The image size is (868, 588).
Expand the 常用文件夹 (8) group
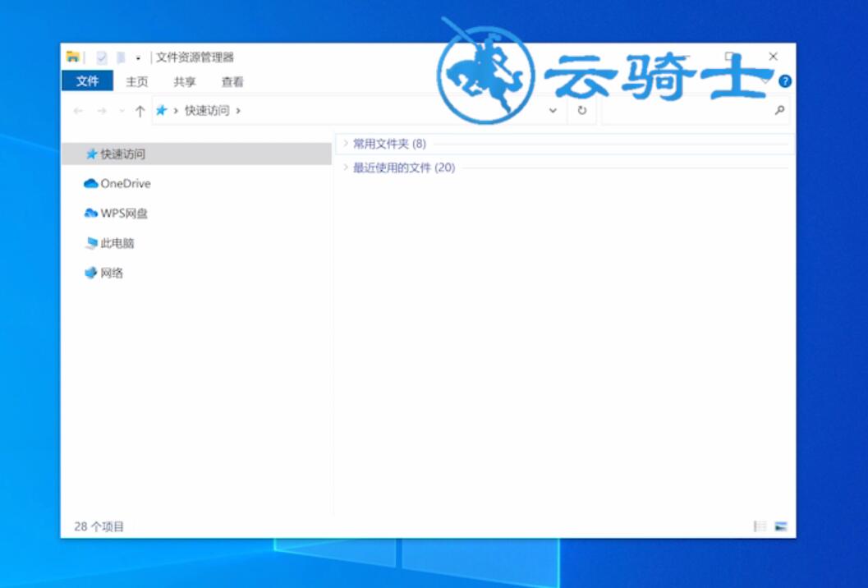[346, 144]
